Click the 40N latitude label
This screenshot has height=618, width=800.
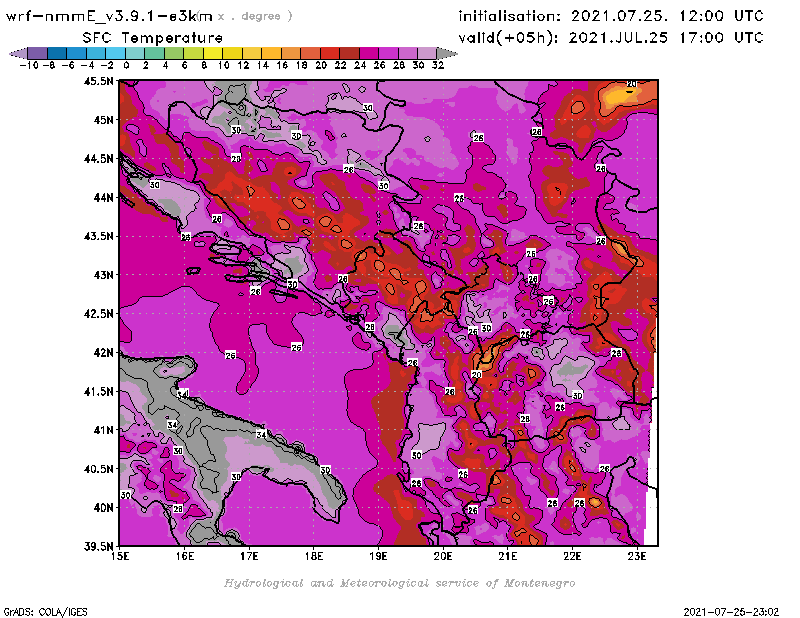point(104,508)
